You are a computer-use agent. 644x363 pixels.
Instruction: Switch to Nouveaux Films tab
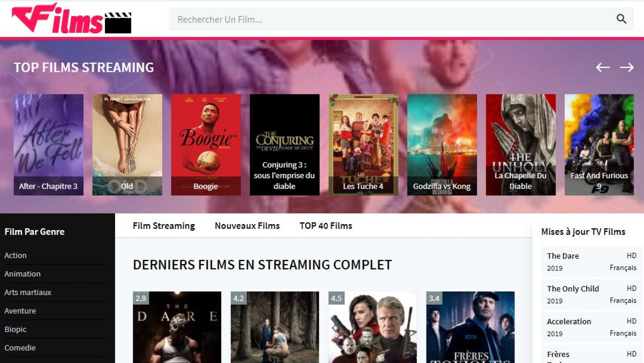click(x=247, y=226)
